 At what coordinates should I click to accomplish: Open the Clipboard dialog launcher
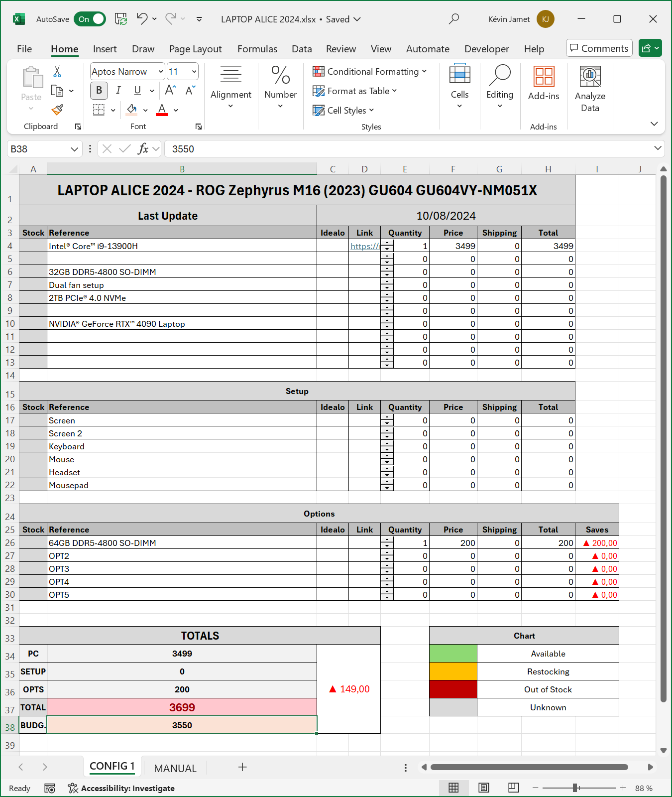click(x=78, y=127)
